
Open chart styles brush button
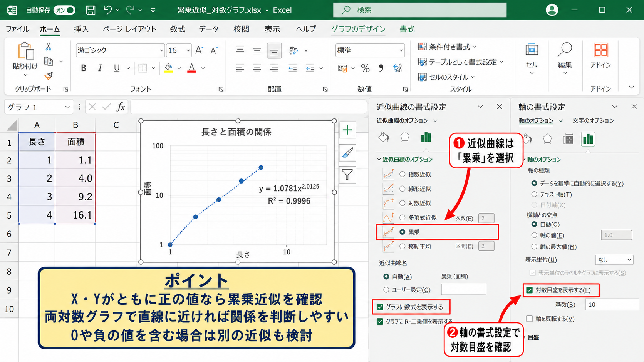tap(347, 153)
